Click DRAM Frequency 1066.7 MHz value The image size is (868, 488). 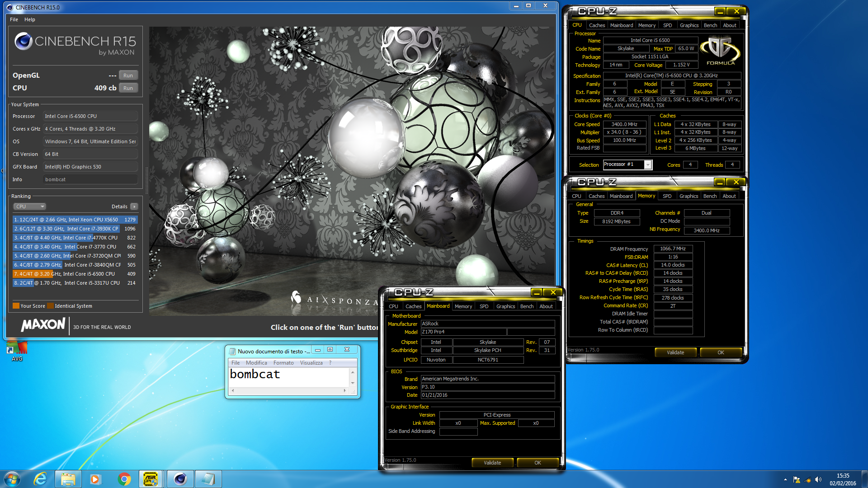click(x=673, y=249)
